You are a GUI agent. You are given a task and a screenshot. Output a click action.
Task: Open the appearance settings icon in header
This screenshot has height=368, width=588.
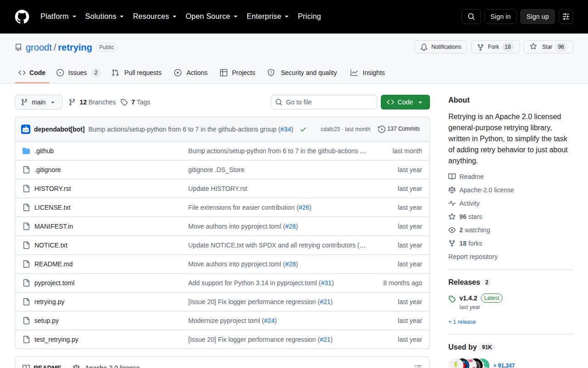pos(566,17)
